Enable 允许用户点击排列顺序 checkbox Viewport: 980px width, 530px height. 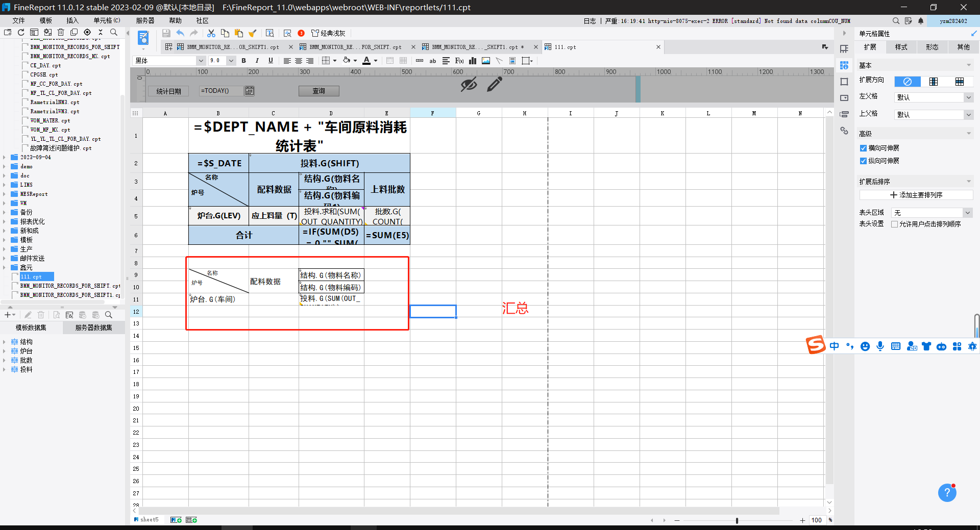pyautogui.click(x=894, y=224)
